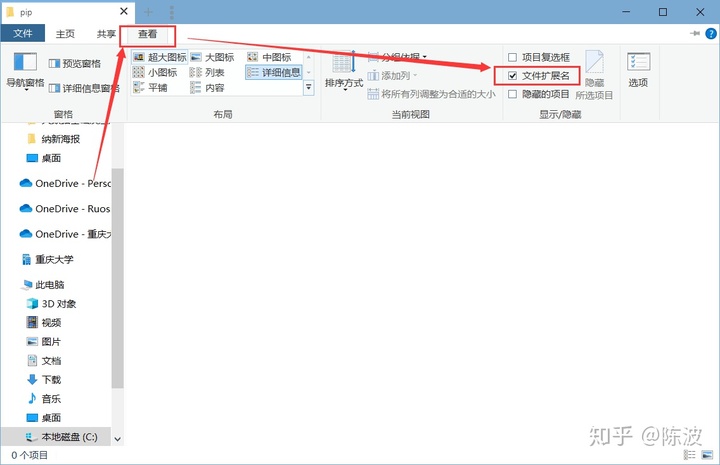
Task: Select the OneDrive - 重庆 entry
Action: (x=65, y=234)
